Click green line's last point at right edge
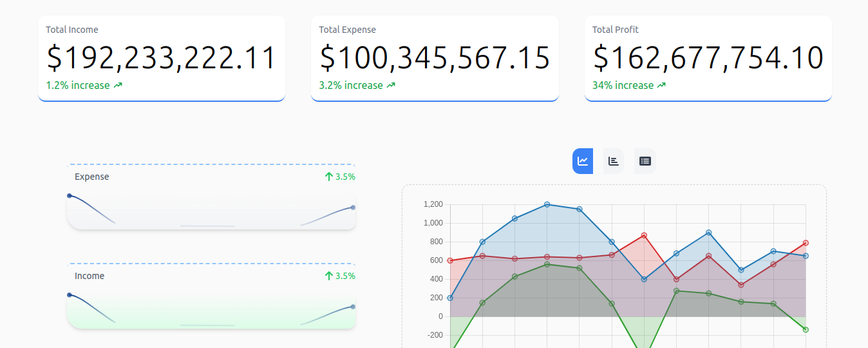Screen dimensions: 868x348 pyautogui.click(x=806, y=329)
